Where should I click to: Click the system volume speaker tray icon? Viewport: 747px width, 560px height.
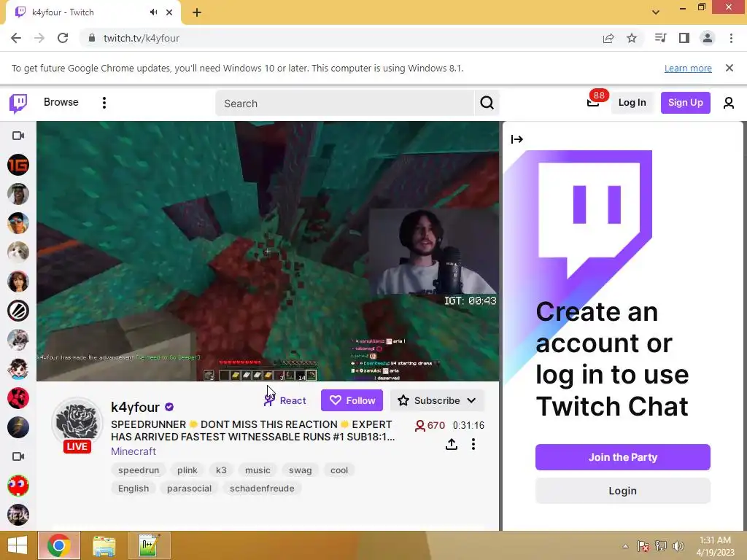point(678,546)
